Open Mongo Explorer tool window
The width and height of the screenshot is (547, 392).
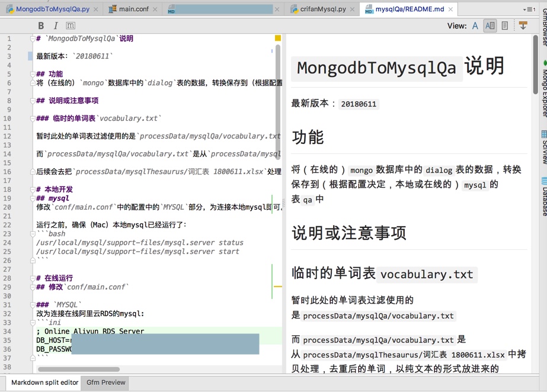pyautogui.click(x=544, y=88)
